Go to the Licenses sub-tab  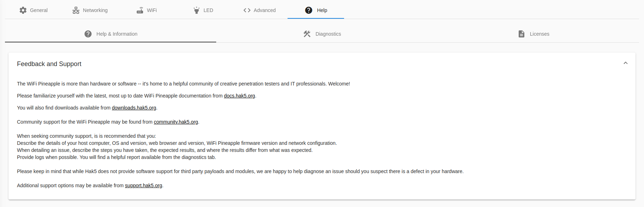pos(533,34)
